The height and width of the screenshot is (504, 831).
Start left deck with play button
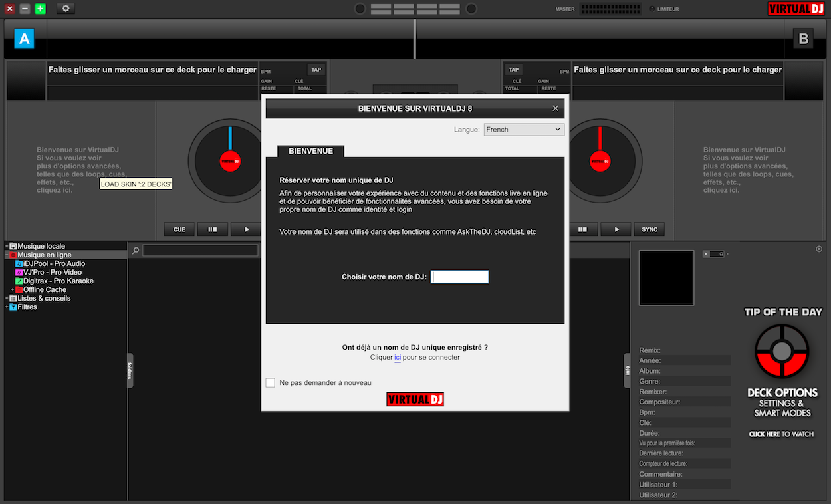[247, 229]
